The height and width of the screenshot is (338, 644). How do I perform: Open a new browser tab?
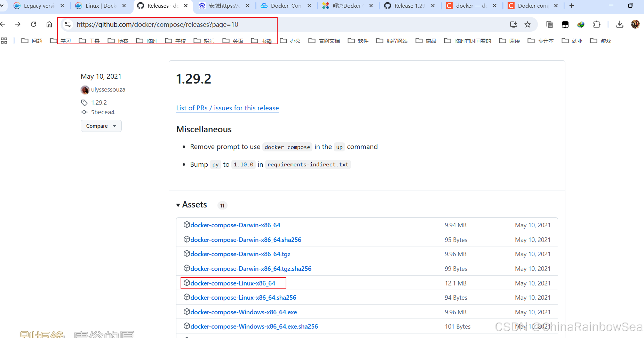click(571, 6)
